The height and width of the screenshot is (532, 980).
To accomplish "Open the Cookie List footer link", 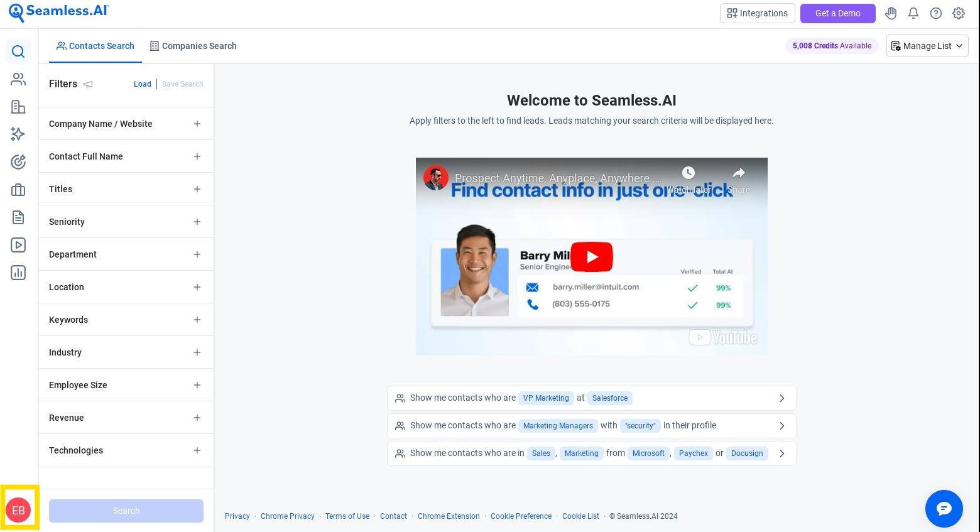I will pos(581,516).
